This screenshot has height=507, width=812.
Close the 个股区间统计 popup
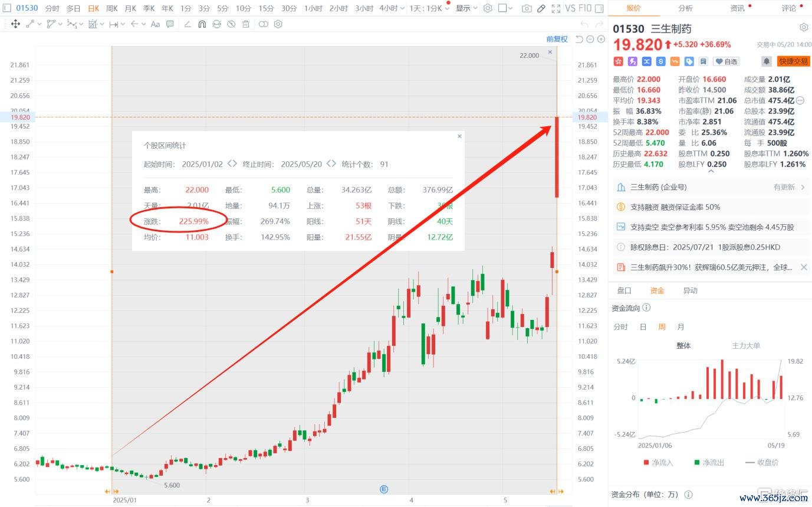[459, 136]
